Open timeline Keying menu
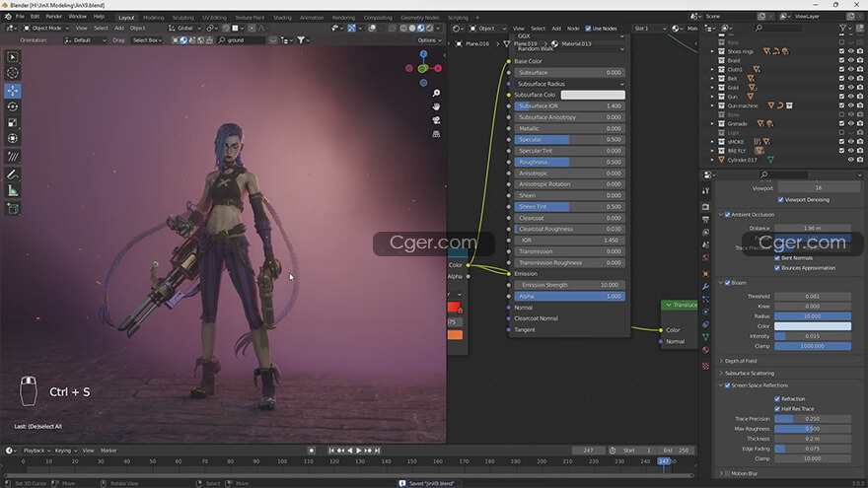 click(x=65, y=451)
